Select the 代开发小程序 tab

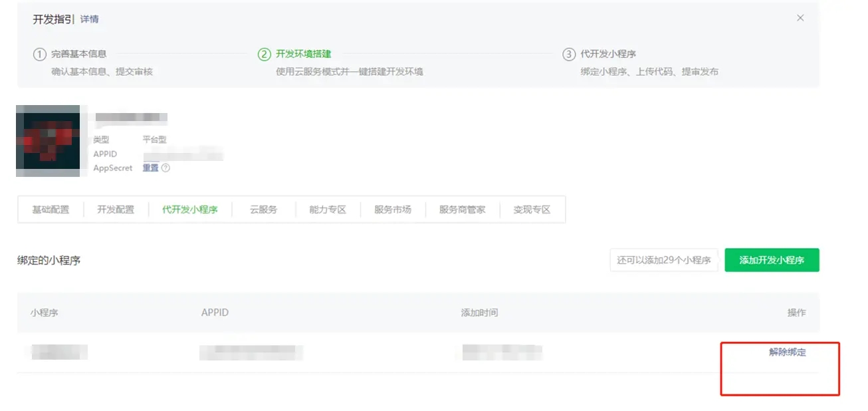[x=189, y=209]
